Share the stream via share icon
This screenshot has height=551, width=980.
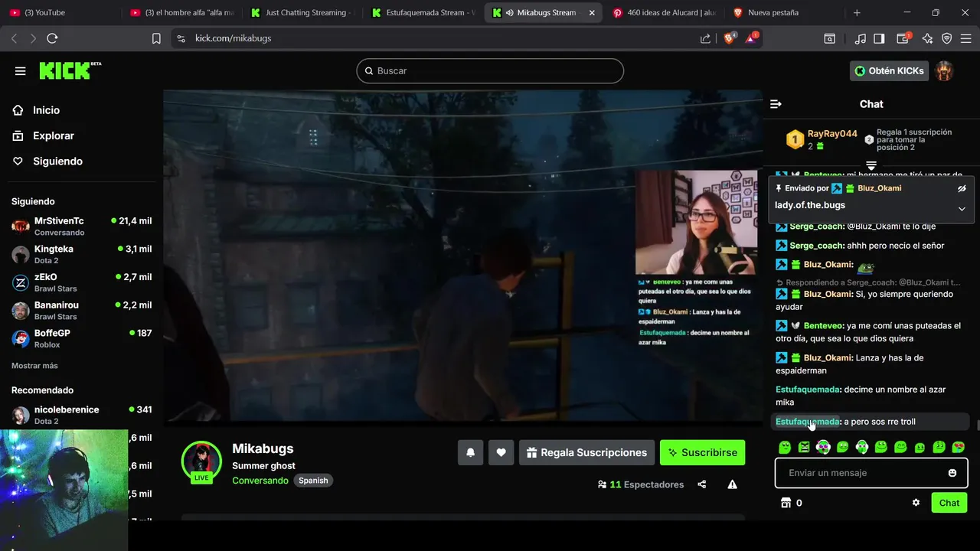click(x=702, y=484)
